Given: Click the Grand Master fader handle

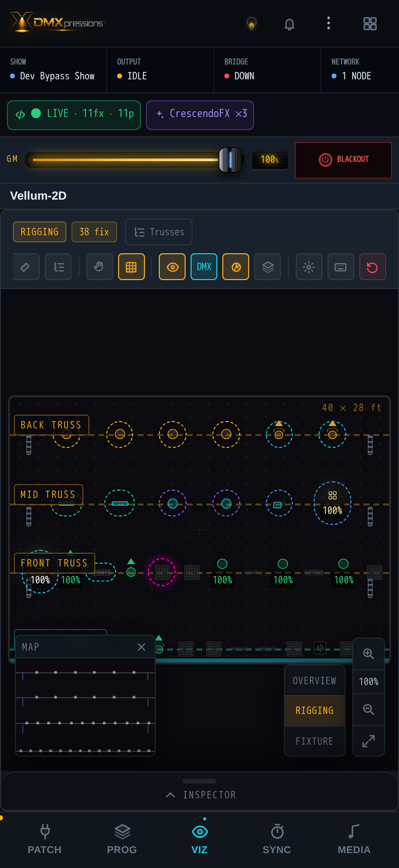Looking at the screenshot, I should coord(231,159).
